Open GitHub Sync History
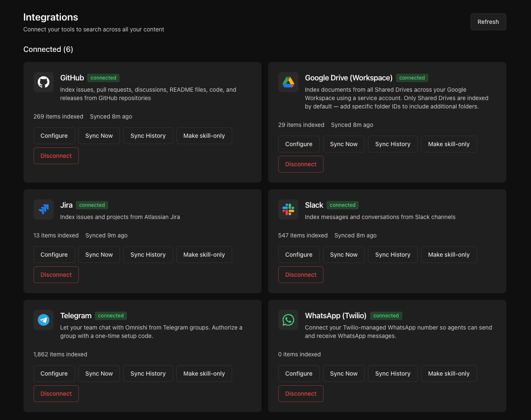 pos(148,136)
